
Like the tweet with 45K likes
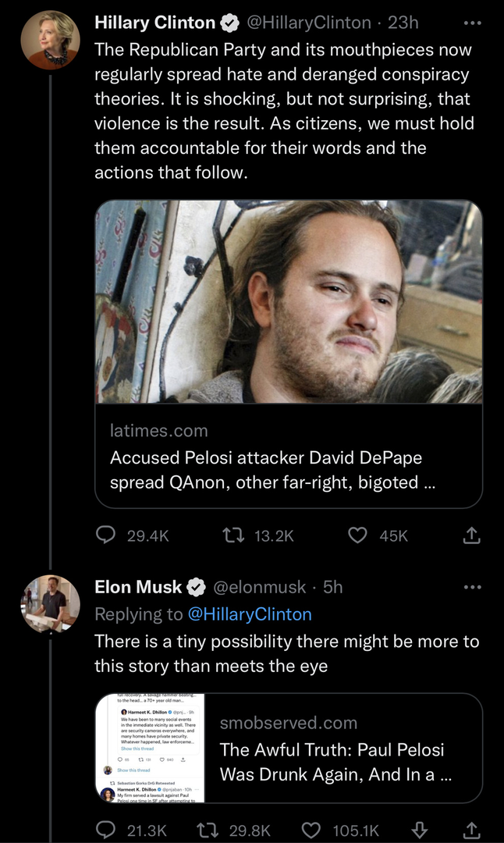[x=357, y=535]
